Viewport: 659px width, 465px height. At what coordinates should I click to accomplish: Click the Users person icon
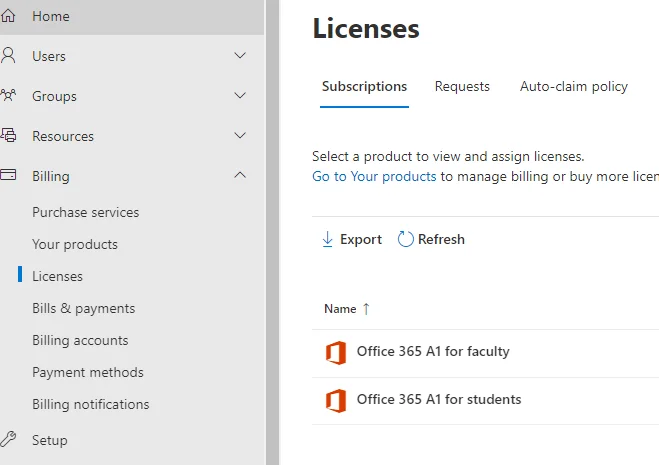[8, 55]
